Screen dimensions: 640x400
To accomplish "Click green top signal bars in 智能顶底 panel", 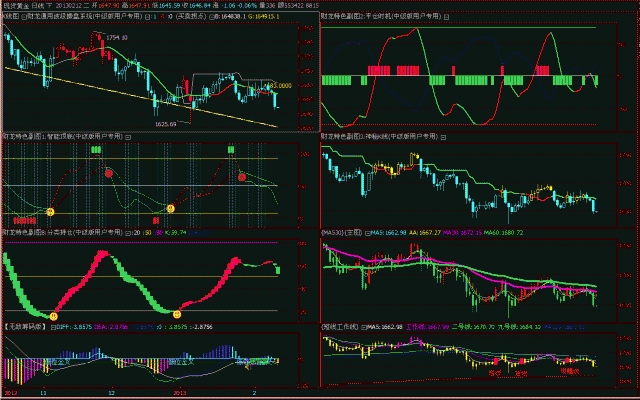I will click(x=97, y=149).
